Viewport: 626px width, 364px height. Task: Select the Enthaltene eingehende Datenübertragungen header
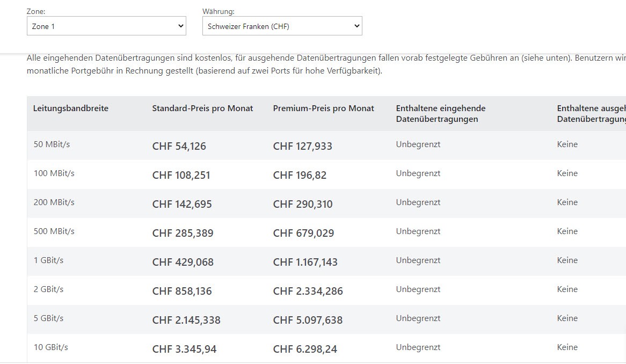pyautogui.click(x=440, y=114)
